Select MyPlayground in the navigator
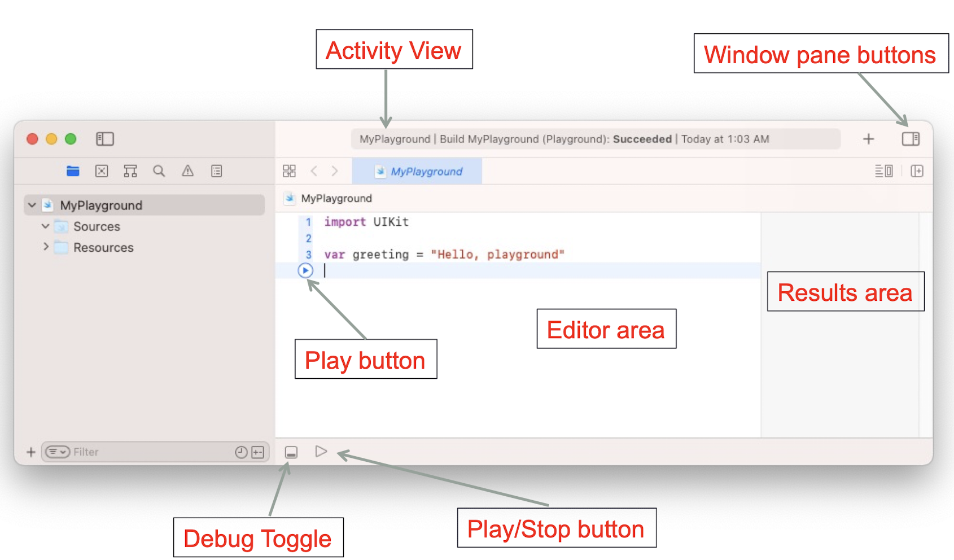The height and width of the screenshot is (560, 954). (x=145, y=205)
